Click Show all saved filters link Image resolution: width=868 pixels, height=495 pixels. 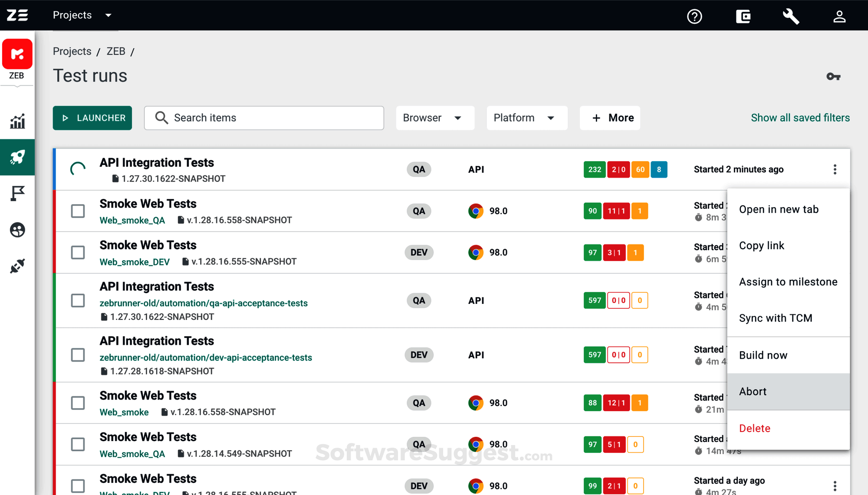pyautogui.click(x=800, y=118)
